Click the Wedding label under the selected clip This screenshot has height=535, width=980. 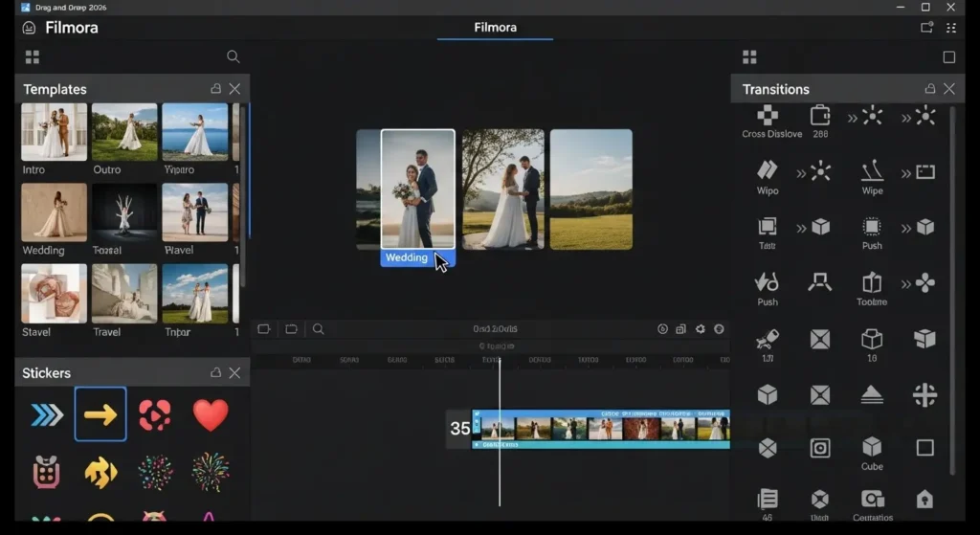coord(407,257)
